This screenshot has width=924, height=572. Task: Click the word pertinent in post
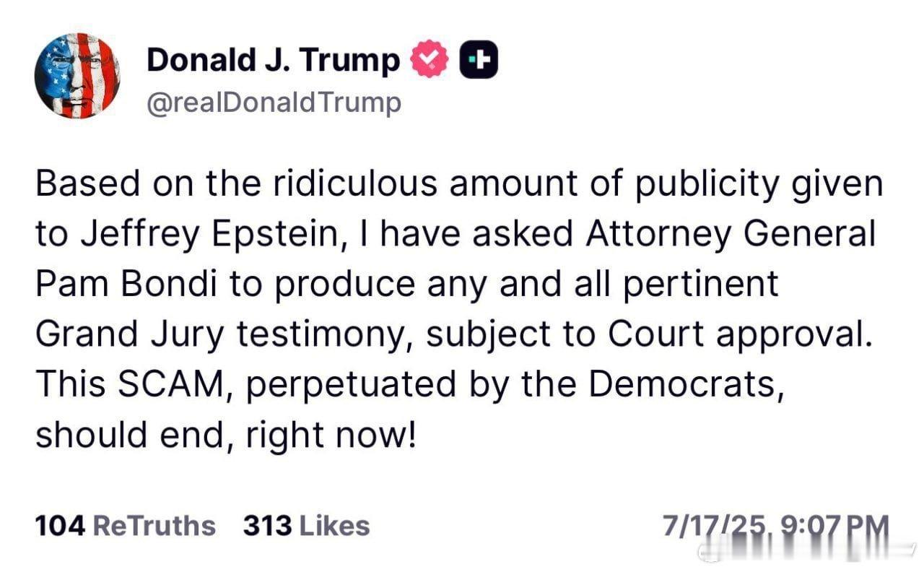[x=701, y=286]
